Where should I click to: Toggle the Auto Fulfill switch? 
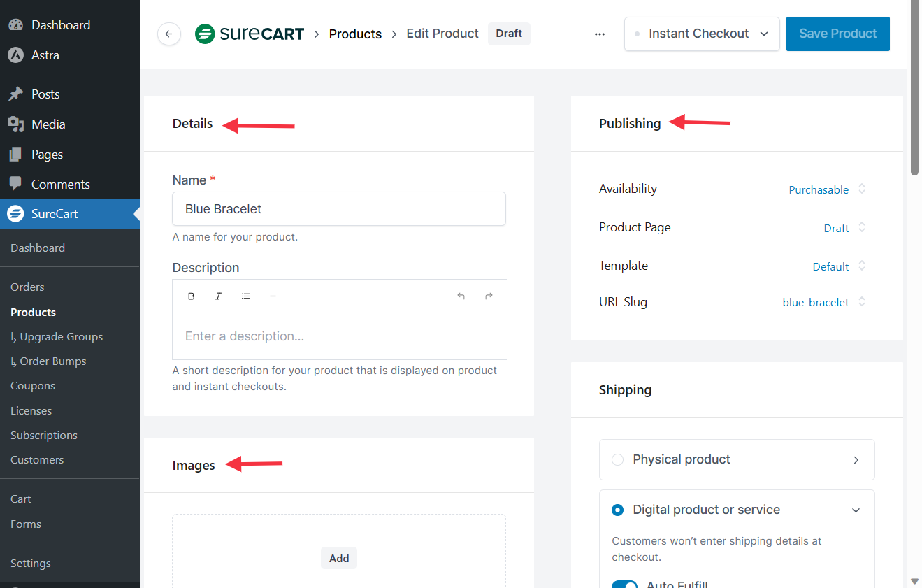click(625, 585)
